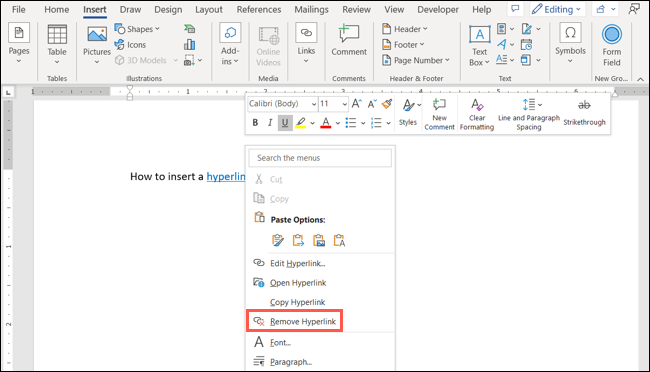
Task: Choose Picture paste option
Action: coord(319,240)
